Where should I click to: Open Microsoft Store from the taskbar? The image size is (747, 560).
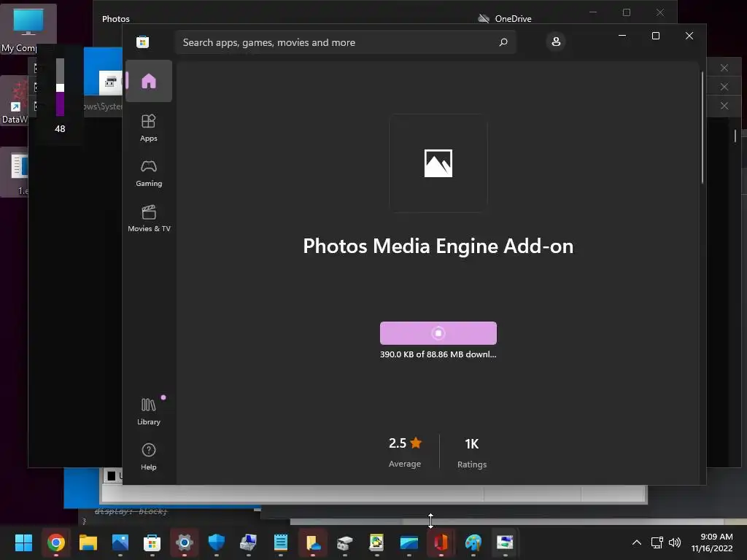[152, 542]
